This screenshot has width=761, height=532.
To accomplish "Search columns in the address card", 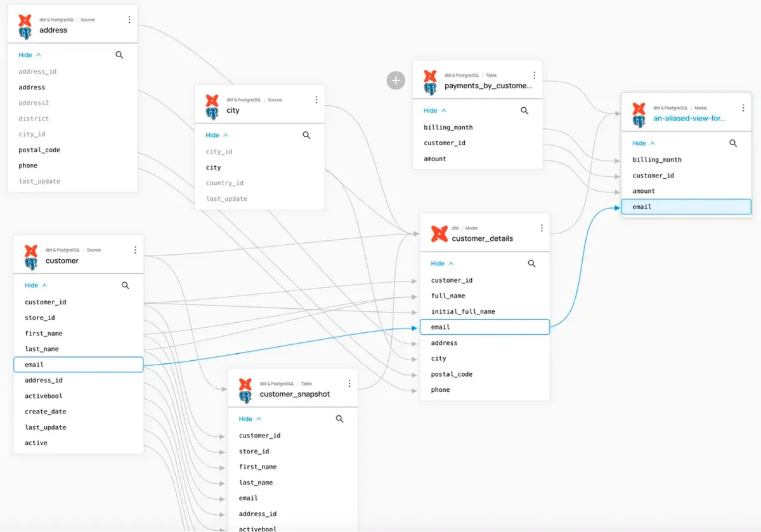I will click(119, 55).
